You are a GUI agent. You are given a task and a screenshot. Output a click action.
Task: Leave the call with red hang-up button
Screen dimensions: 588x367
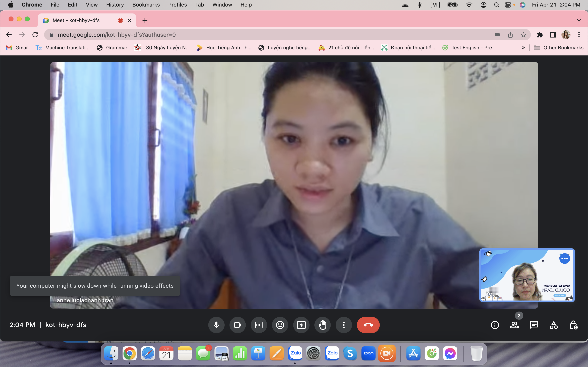[368, 325]
